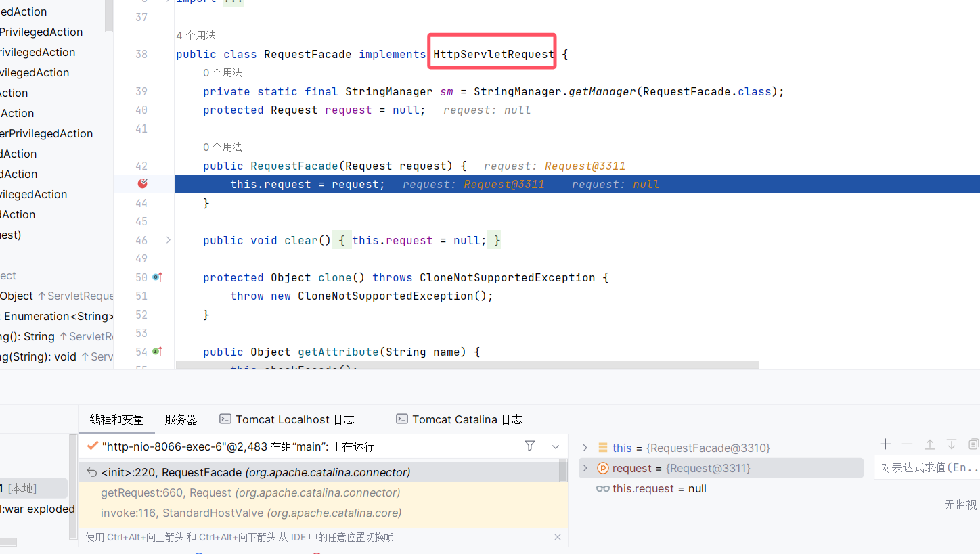
Task: Click the stack frames vertical scrollbar
Action: (563, 471)
